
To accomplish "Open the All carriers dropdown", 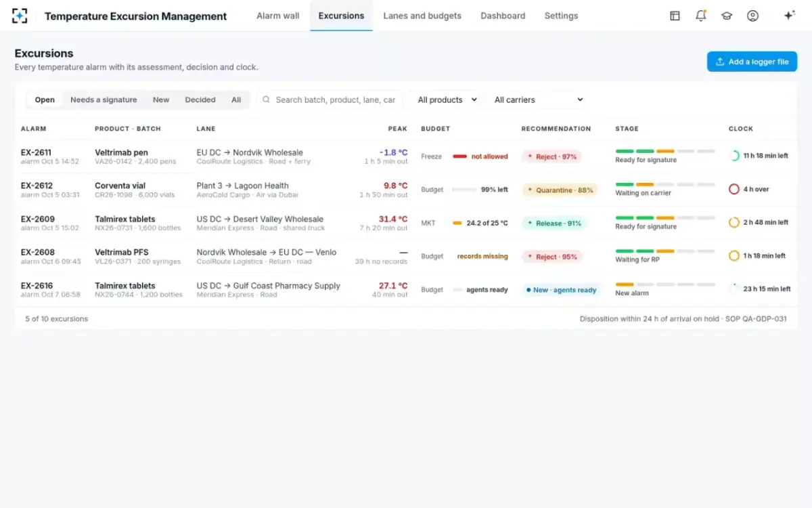I will point(538,100).
